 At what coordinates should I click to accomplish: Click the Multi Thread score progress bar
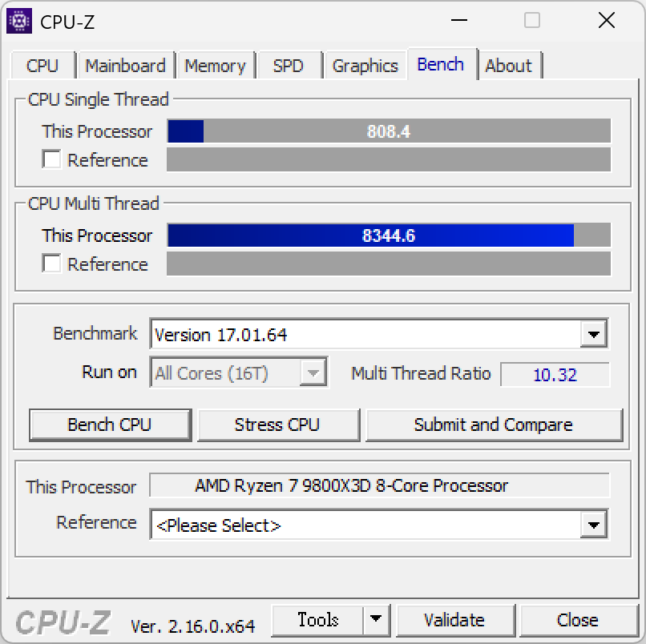[x=388, y=235]
